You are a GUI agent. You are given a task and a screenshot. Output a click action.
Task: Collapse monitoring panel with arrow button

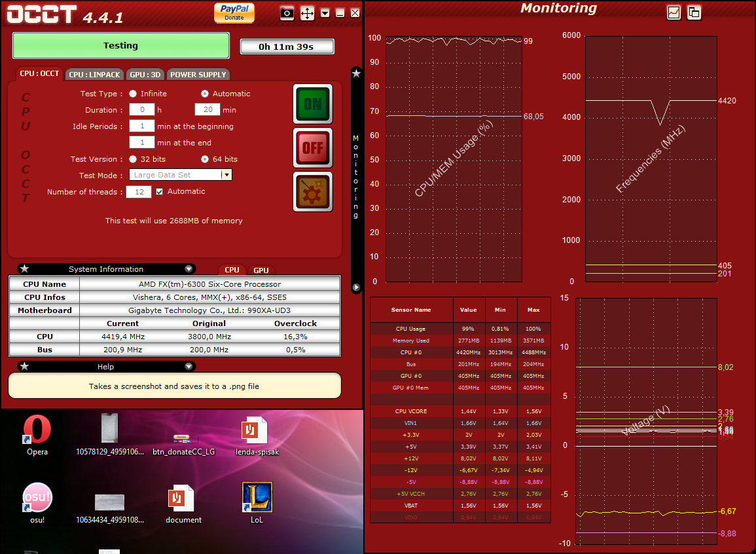pos(356,287)
